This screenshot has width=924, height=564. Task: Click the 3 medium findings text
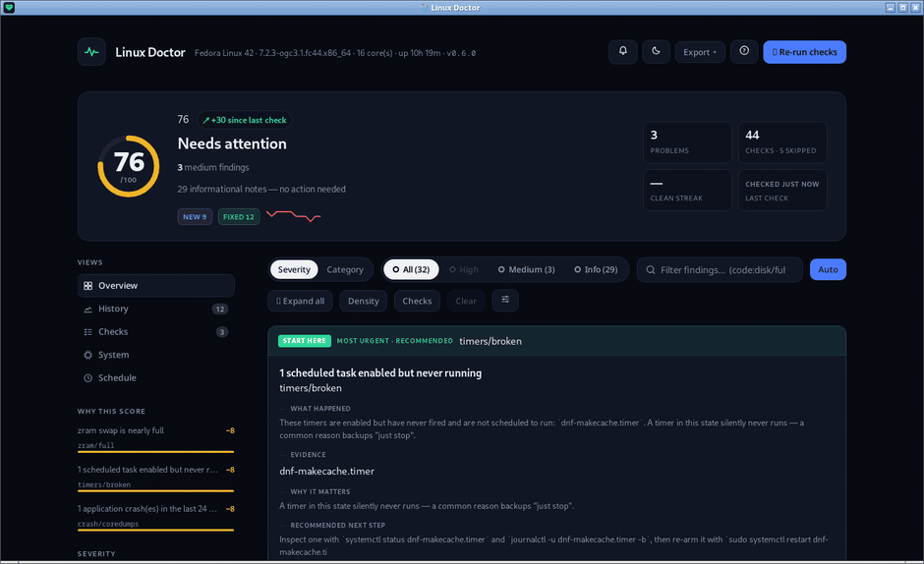point(213,167)
